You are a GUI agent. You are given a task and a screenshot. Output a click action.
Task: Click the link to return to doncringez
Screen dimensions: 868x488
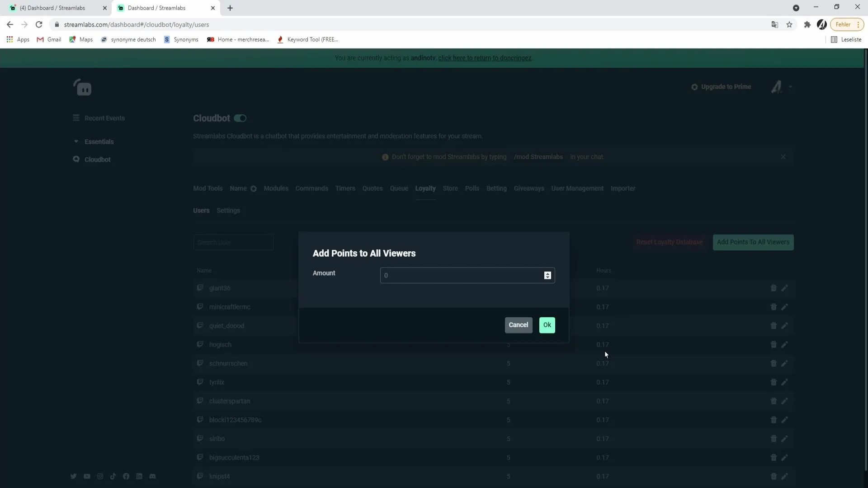tap(485, 58)
